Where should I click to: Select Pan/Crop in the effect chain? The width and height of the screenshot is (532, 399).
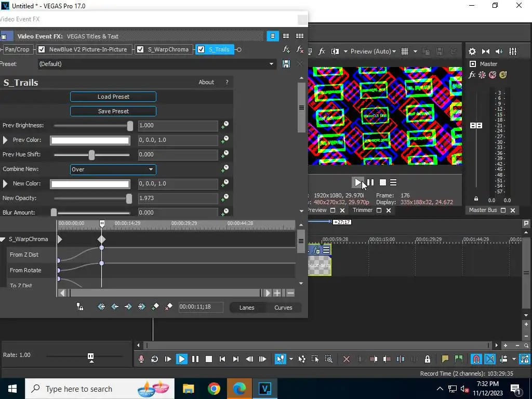pos(17,49)
